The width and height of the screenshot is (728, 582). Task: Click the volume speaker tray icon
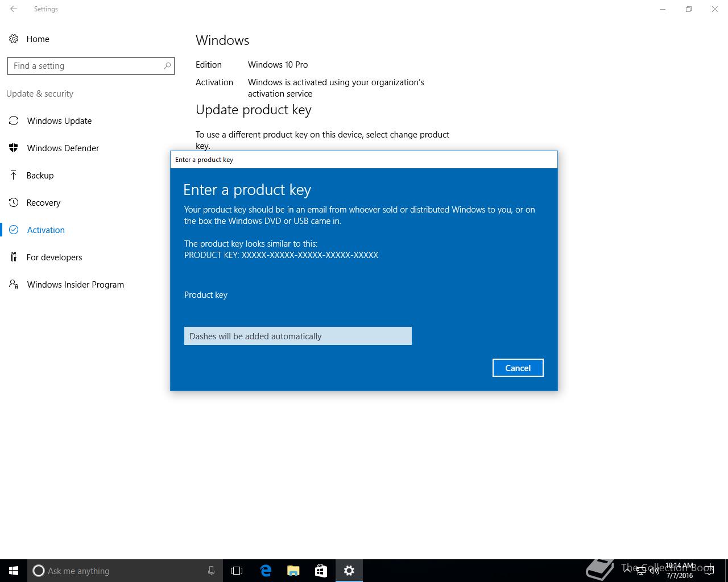[655, 571]
